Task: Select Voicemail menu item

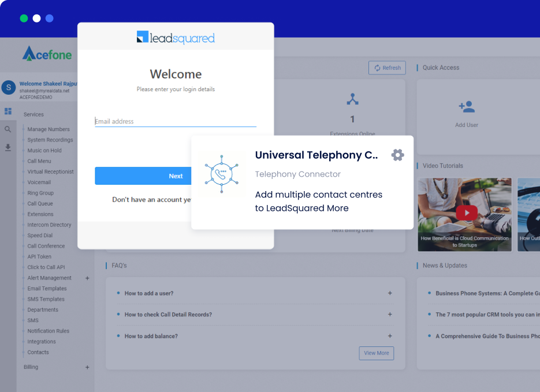Action: pos(39,182)
